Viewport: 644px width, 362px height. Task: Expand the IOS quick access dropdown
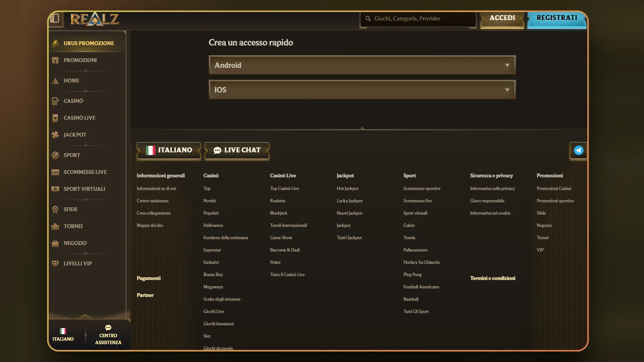point(362,90)
